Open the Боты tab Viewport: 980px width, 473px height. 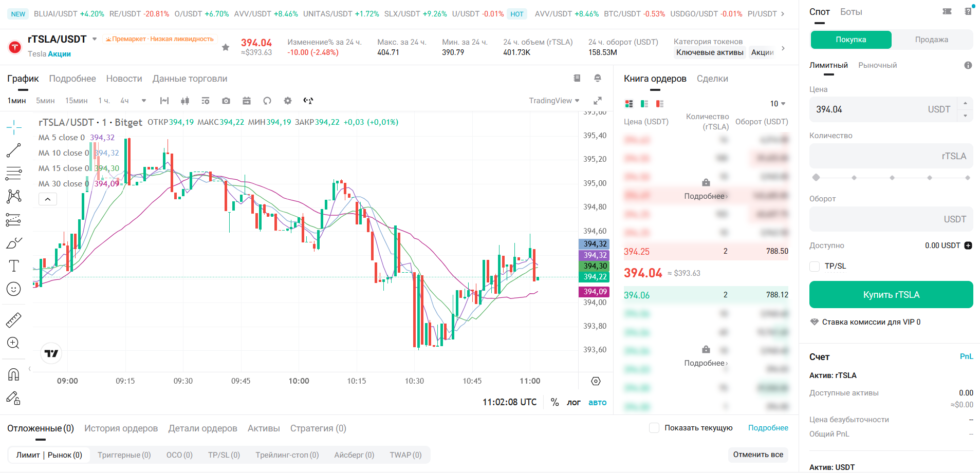(x=851, y=12)
